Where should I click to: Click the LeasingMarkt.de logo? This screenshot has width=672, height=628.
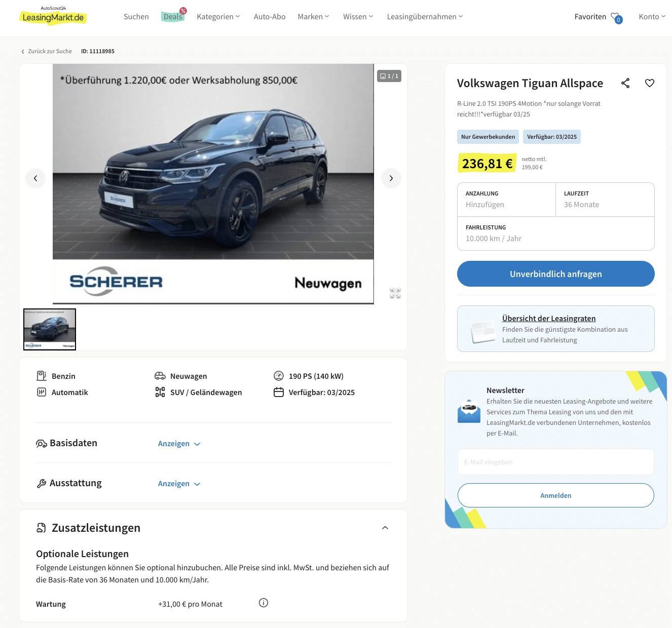(x=53, y=16)
